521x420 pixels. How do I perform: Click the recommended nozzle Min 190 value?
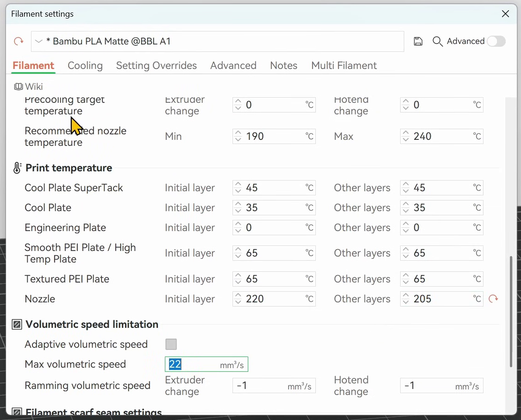[255, 136]
